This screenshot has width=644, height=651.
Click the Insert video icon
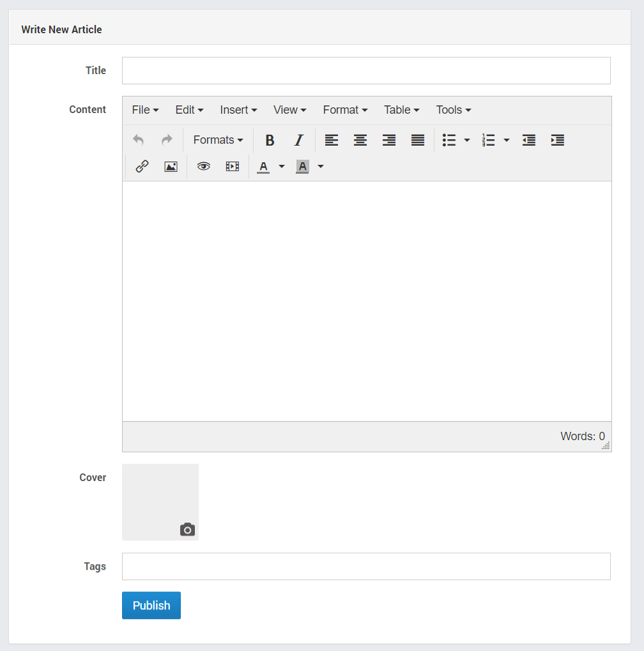[233, 167]
